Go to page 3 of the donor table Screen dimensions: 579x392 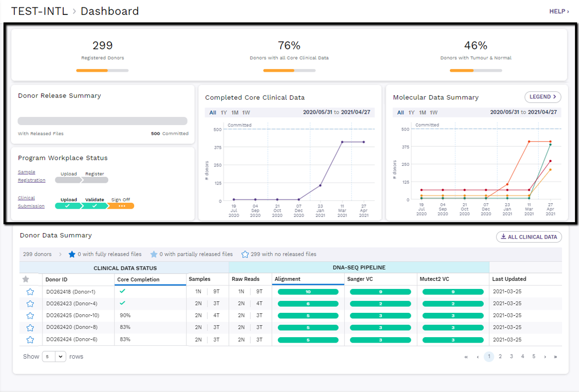pyautogui.click(x=511, y=357)
